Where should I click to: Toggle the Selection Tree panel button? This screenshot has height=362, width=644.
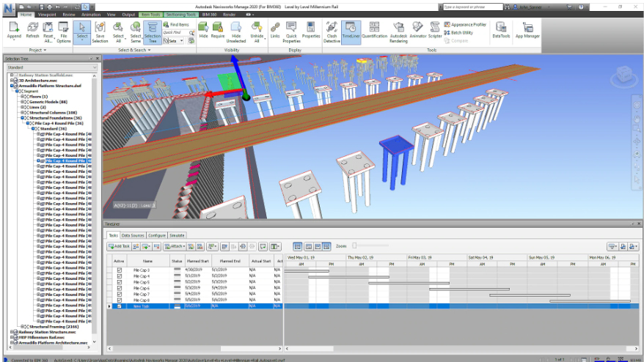click(153, 32)
